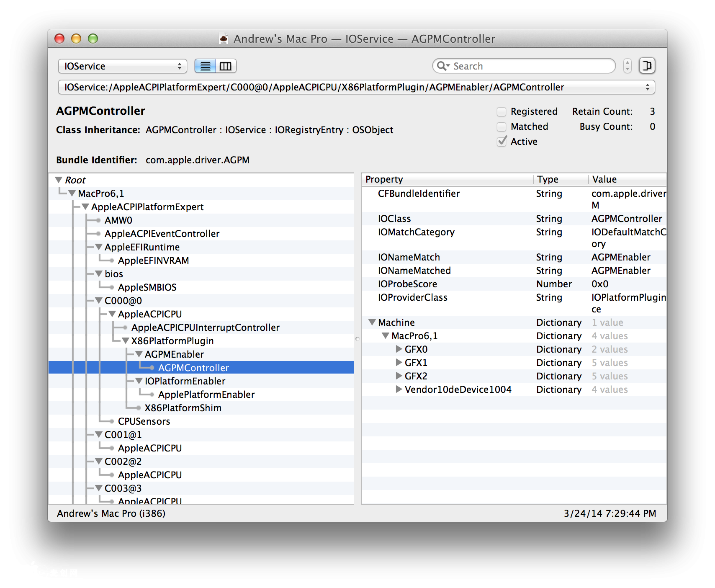Click the green zoom window button
This screenshot has width=715, height=588.
(93, 39)
